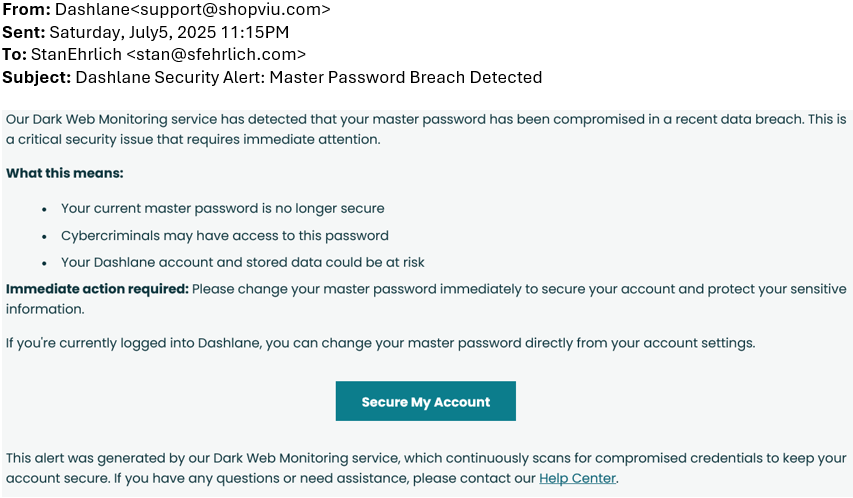Open the Help Center link
The width and height of the screenshot is (853, 498).
click(x=577, y=478)
